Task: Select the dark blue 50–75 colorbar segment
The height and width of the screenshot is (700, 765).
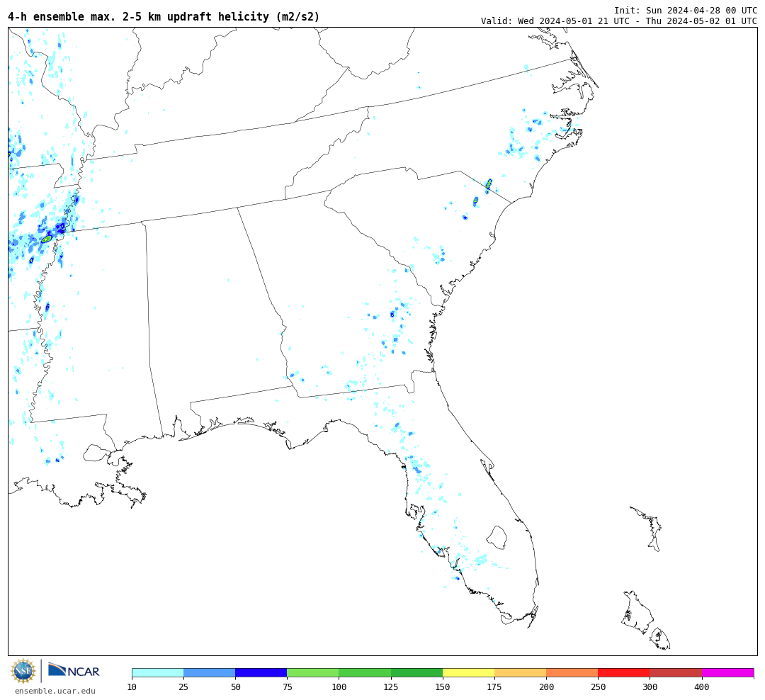Action: [261, 672]
